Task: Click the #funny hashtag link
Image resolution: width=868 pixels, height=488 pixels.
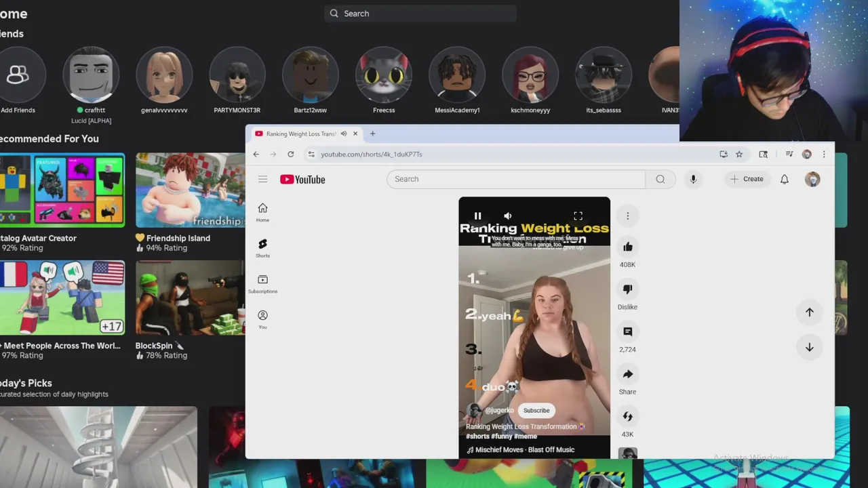Action: tap(502, 436)
